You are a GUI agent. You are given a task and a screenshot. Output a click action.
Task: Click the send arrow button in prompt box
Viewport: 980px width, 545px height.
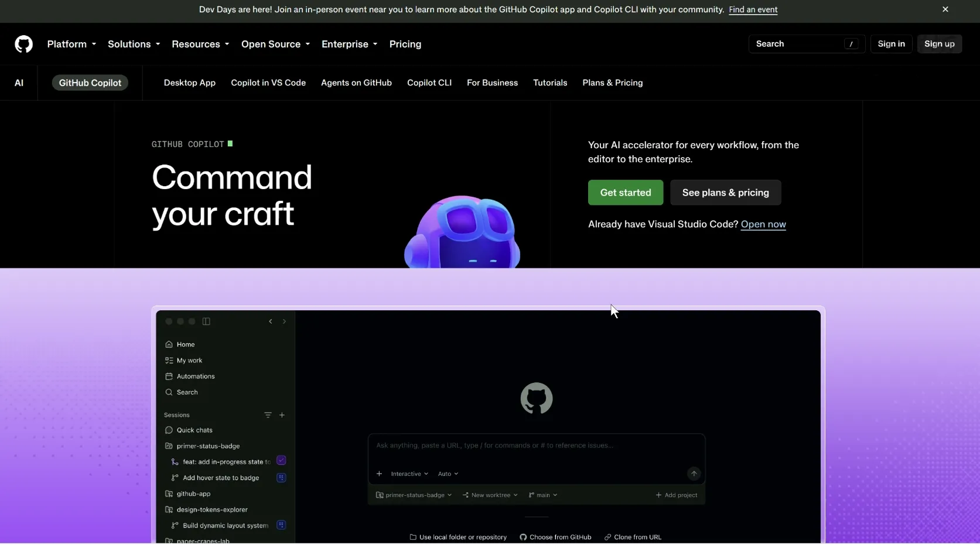point(694,474)
